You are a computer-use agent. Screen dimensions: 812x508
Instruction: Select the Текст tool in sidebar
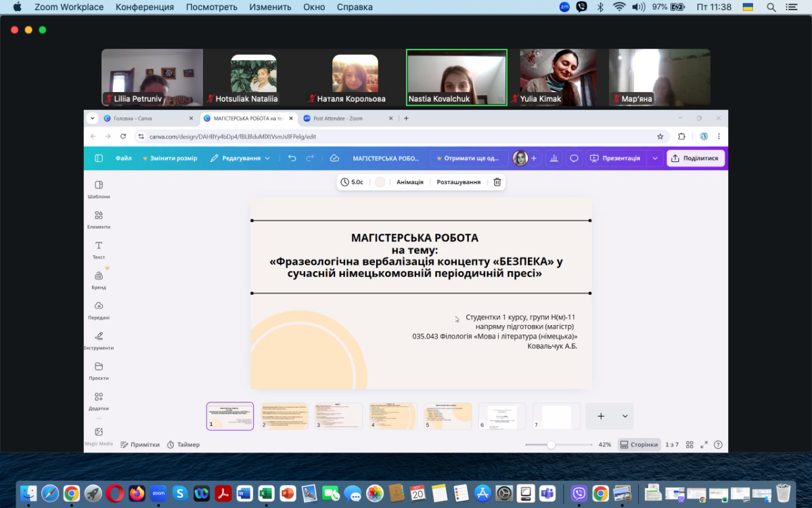(x=99, y=250)
